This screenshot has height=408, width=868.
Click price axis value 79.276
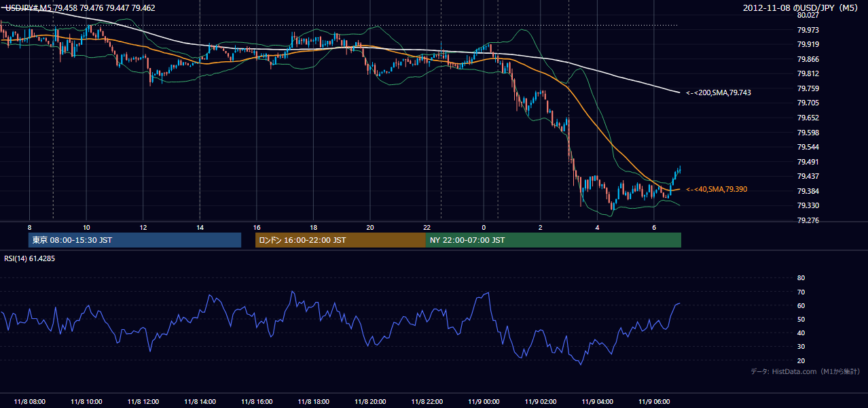(x=808, y=220)
